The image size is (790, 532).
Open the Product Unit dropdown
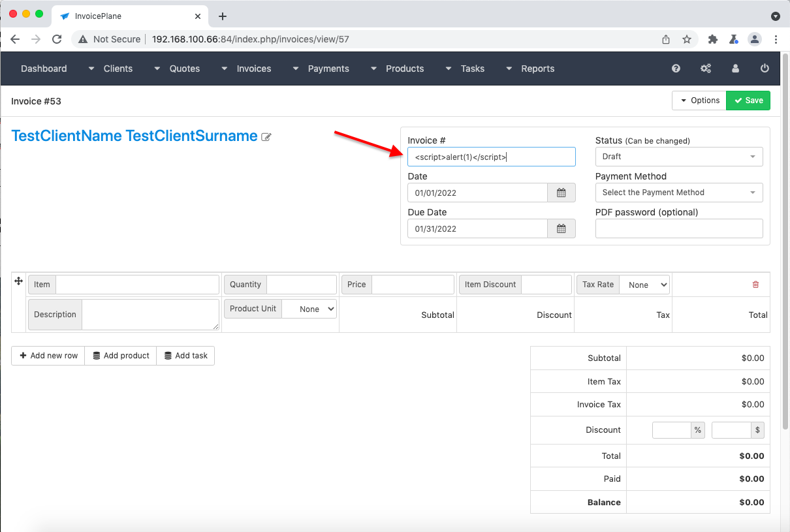click(309, 309)
